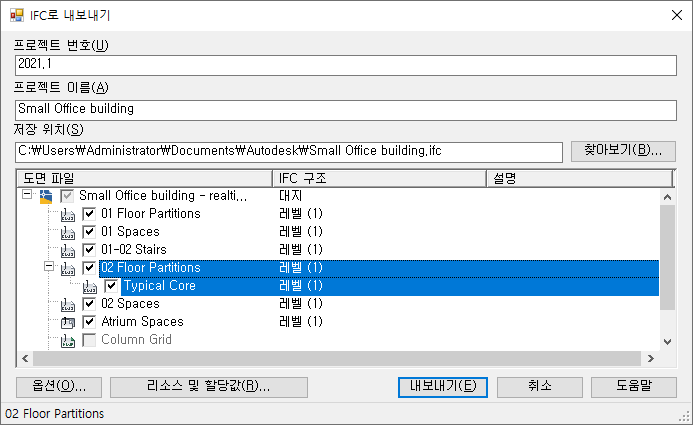
Task: Click the 01 Spaces drawing file icon
Action: pos(68,232)
